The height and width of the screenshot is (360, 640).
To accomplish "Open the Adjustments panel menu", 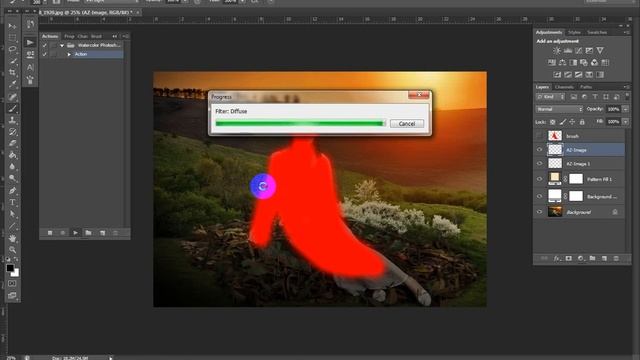I will click(626, 32).
